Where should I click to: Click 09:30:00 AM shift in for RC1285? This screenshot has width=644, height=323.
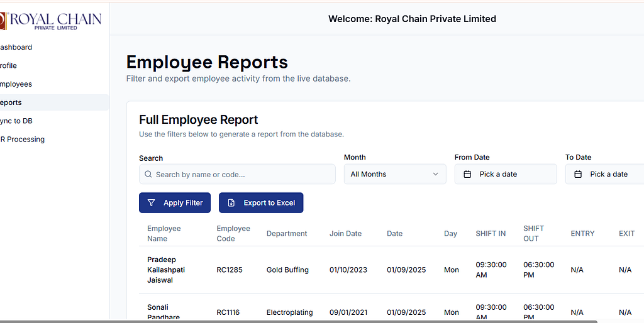coord(491,270)
